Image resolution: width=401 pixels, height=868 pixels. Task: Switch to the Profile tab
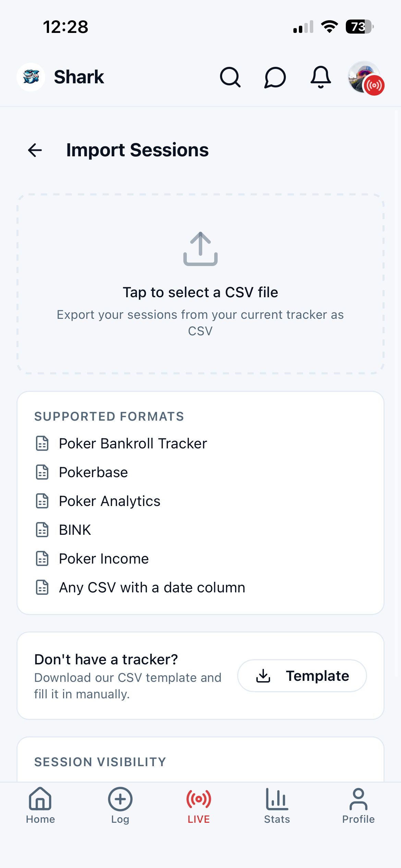click(358, 806)
